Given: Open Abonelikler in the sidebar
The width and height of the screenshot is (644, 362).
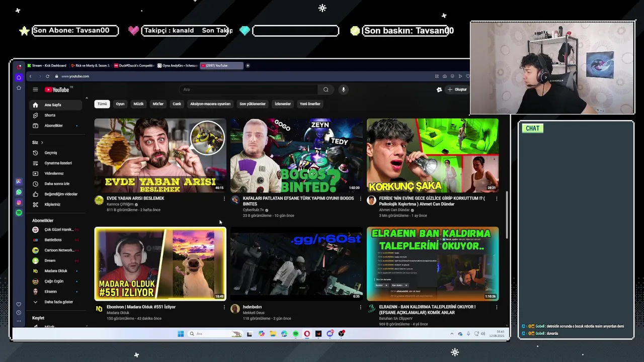Looking at the screenshot, I should coord(55,126).
